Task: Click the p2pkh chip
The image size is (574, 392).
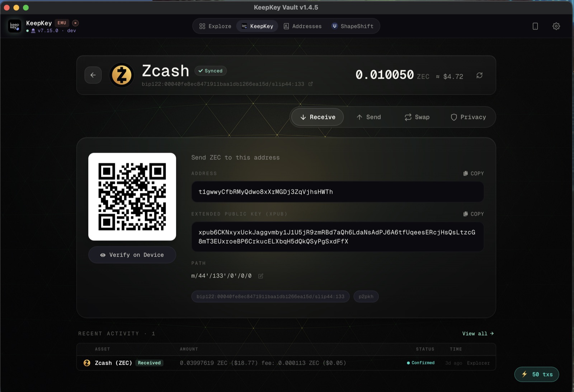Action: click(366, 297)
